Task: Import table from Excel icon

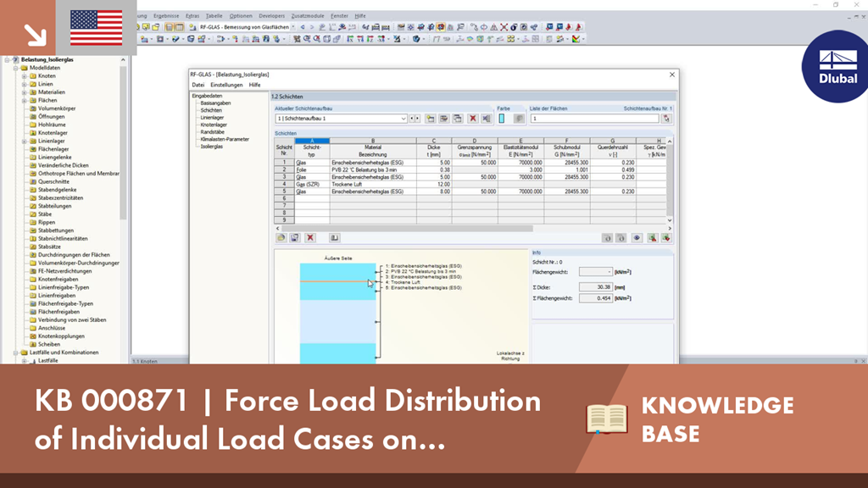Action: coord(666,238)
